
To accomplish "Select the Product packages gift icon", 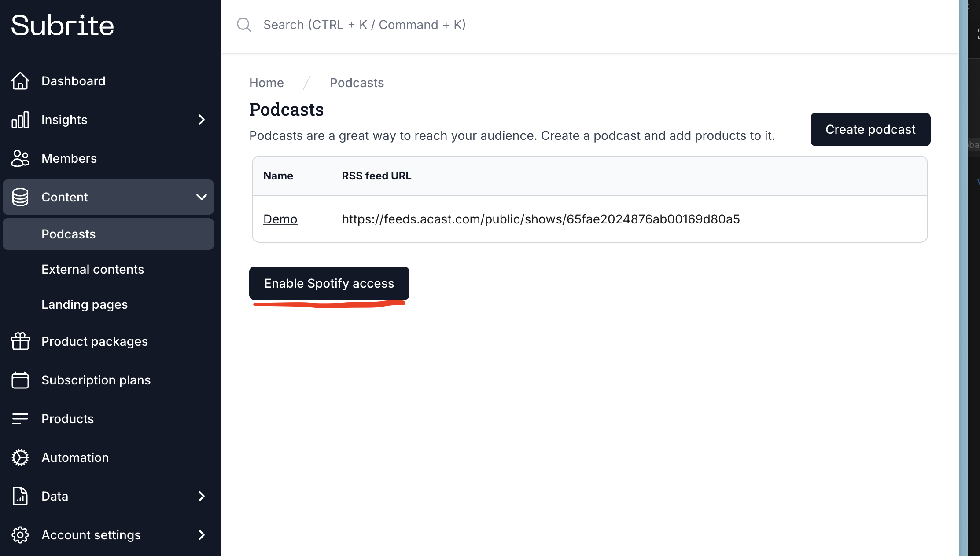I will coord(20,341).
